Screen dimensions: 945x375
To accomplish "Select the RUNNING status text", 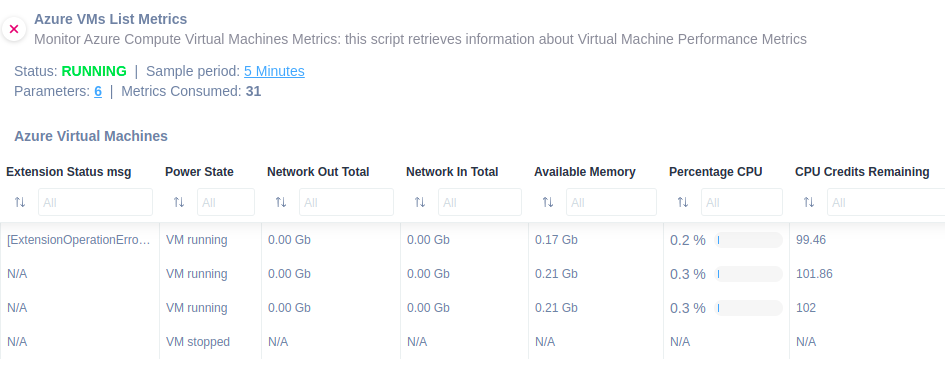I will pyautogui.click(x=94, y=71).
